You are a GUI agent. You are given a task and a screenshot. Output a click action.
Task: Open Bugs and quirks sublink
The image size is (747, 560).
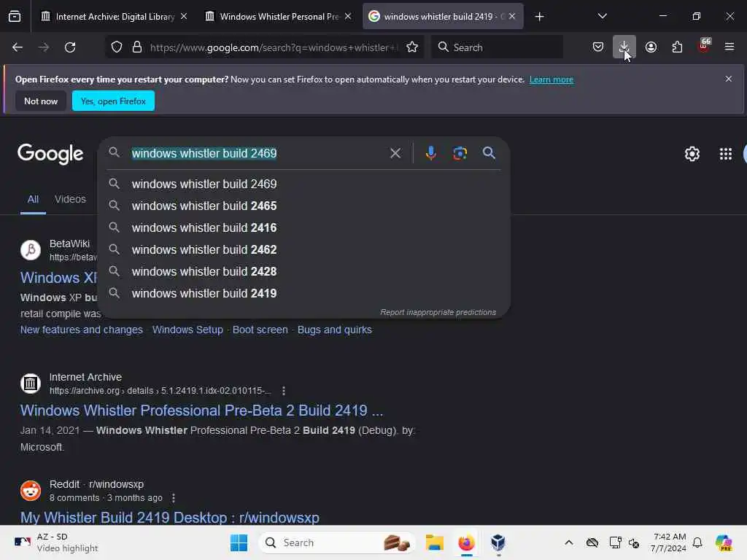[334, 330]
